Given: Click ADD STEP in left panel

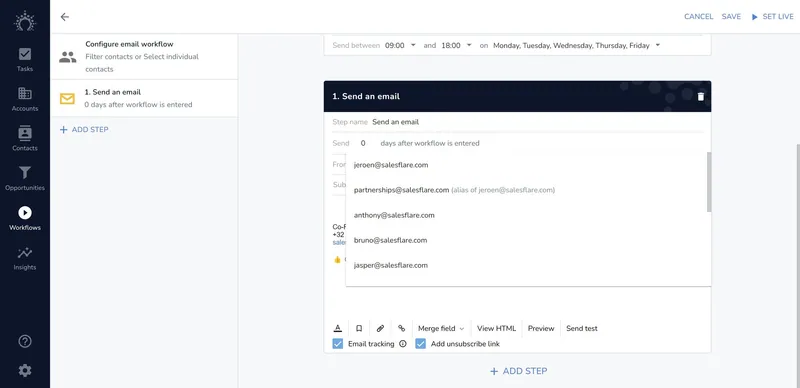Looking at the screenshot, I should 84,130.
